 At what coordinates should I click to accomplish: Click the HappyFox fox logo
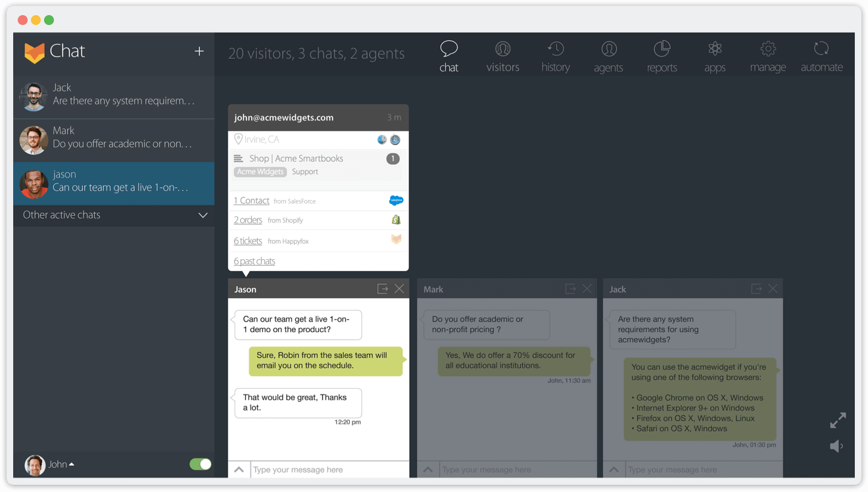pos(34,52)
